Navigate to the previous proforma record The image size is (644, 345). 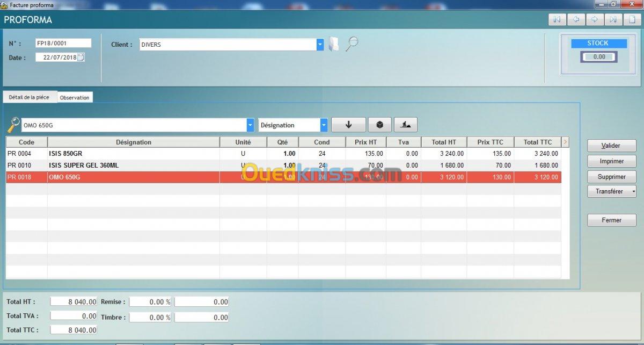click(x=576, y=19)
